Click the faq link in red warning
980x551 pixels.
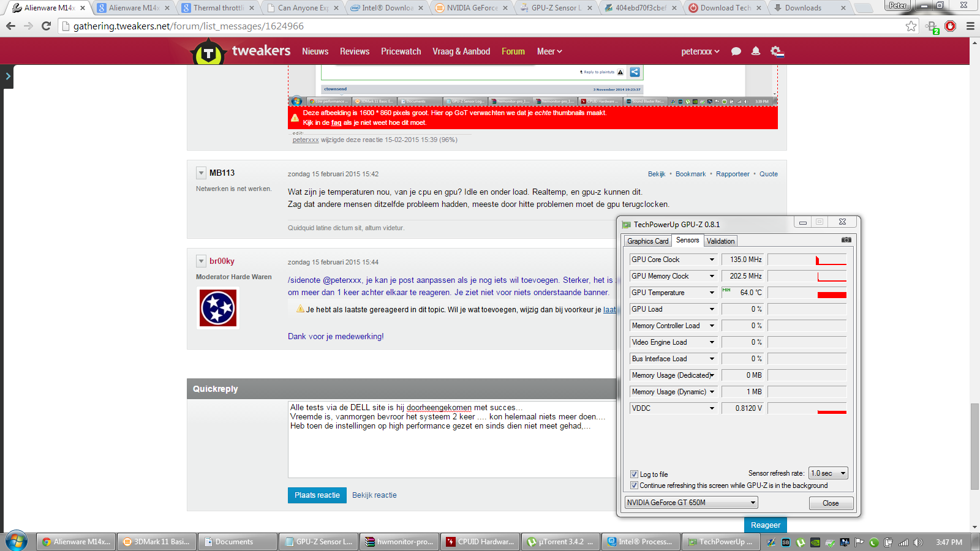click(x=336, y=122)
